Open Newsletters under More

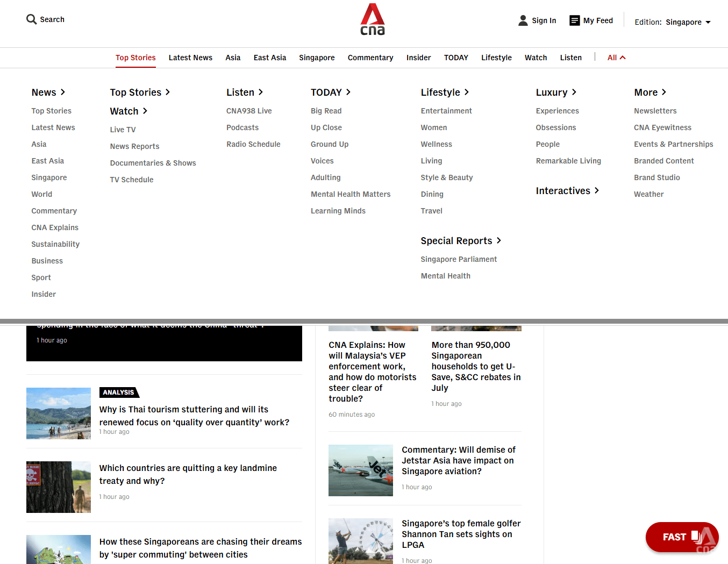pyautogui.click(x=655, y=111)
